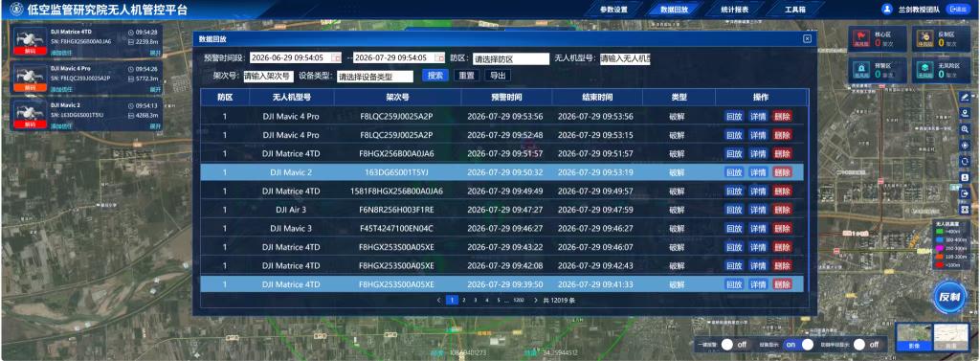Click 删除 for the 09:51:57 alert row
Image resolution: width=980 pixels, height=361 pixels.
pyautogui.click(x=782, y=154)
